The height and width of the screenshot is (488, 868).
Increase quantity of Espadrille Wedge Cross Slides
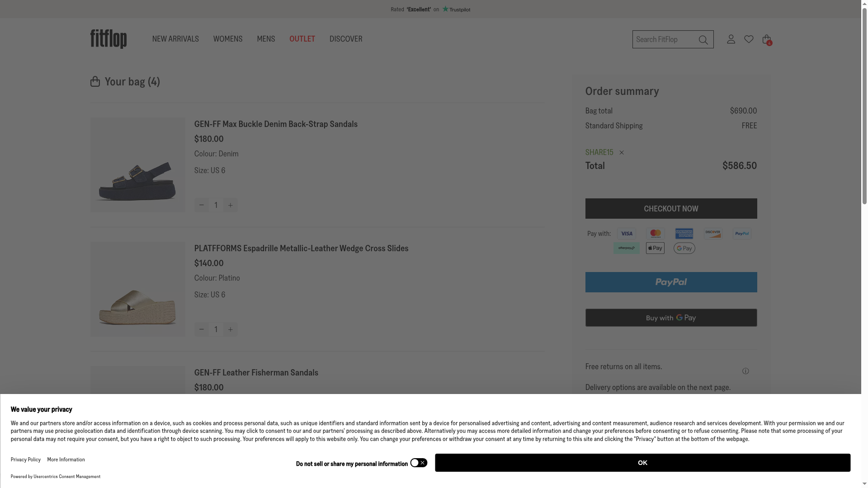[230, 329]
